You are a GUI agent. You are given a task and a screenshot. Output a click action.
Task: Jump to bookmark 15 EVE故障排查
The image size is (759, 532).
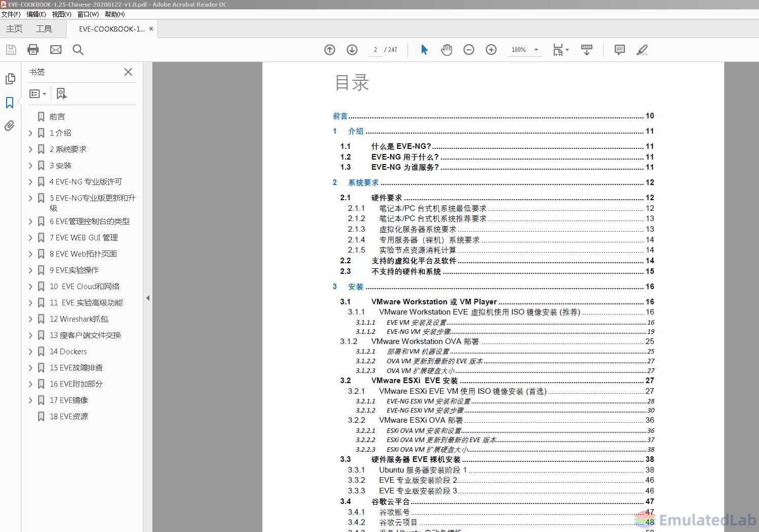point(76,368)
